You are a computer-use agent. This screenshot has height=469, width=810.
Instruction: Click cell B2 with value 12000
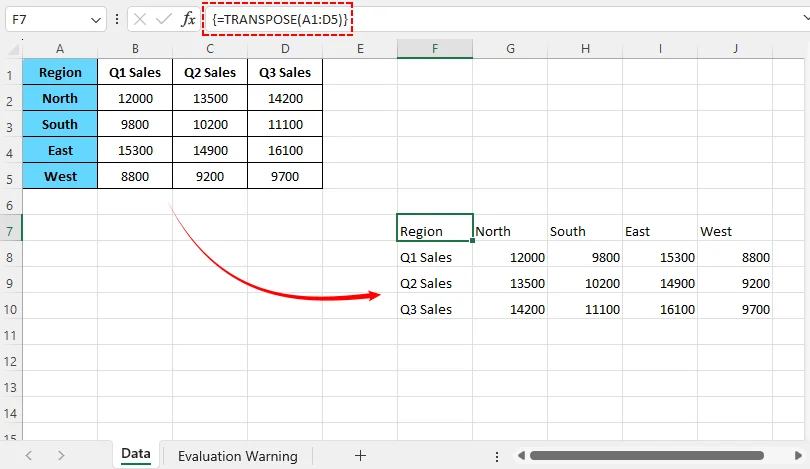pyautogui.click(x=135, y=98)
